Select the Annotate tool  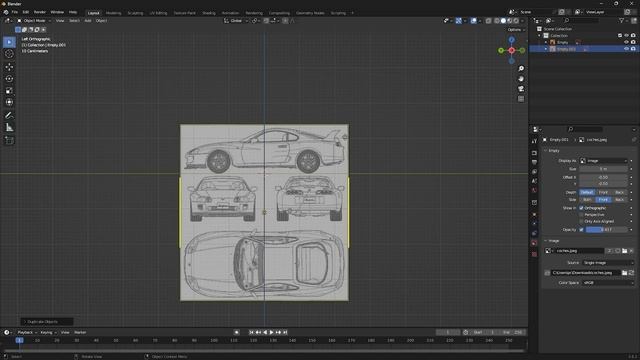click(9, 116)
